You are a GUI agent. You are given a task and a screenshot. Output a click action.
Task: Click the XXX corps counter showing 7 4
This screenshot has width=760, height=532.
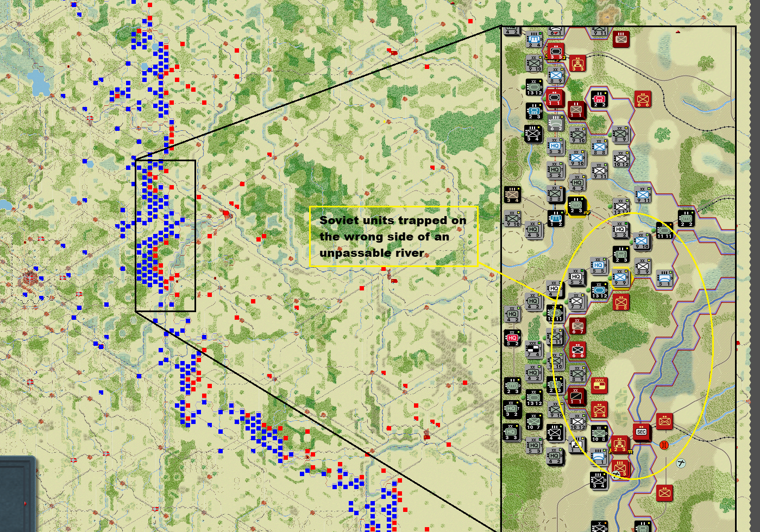pos(533,349)
